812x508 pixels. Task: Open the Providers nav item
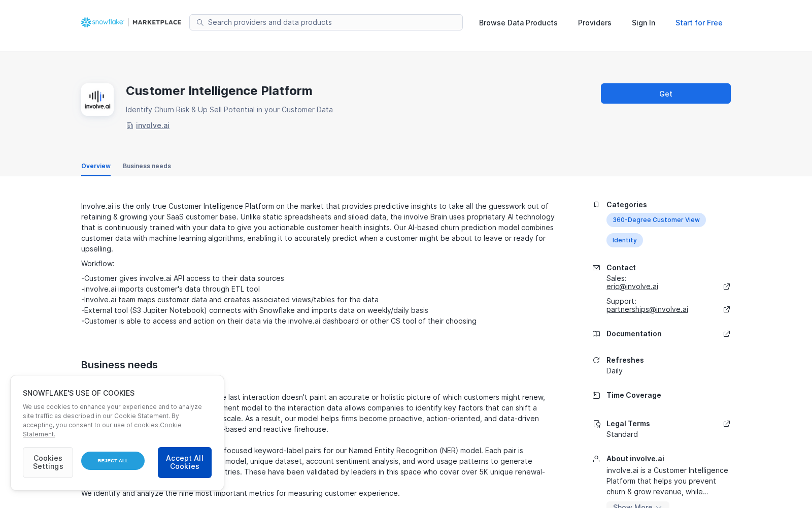click(594, 23)
